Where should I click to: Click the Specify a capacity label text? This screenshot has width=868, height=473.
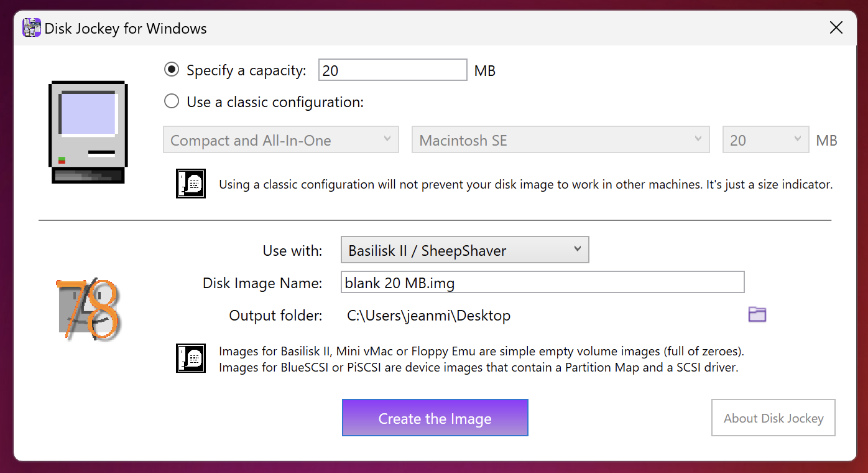coord(246,70)
